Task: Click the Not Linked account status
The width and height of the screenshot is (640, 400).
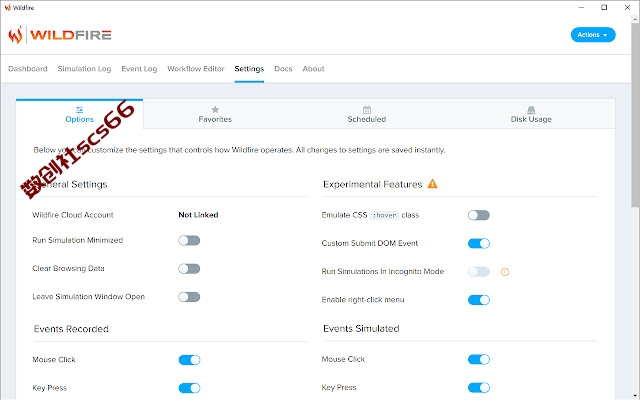Action: point(198,215)
